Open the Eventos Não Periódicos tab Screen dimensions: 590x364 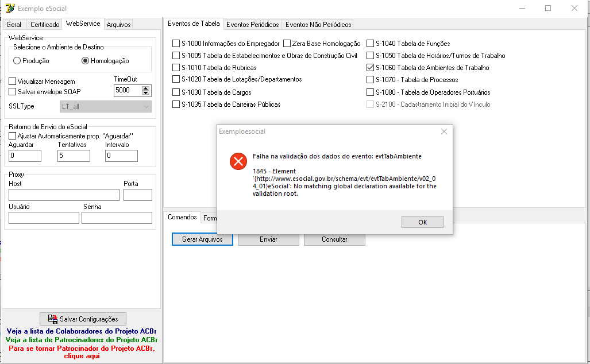point(318,25)
